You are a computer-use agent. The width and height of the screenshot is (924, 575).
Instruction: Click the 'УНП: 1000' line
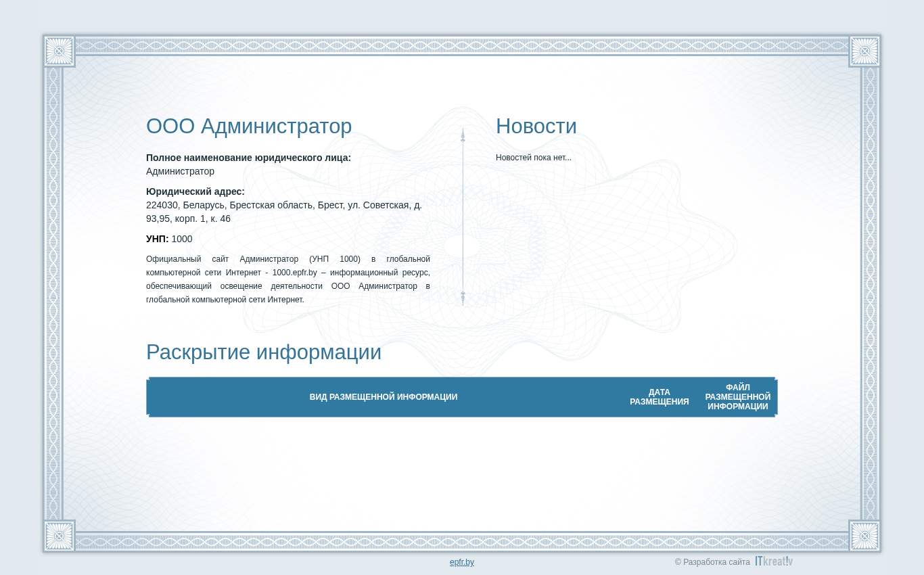tap(169, 239)
